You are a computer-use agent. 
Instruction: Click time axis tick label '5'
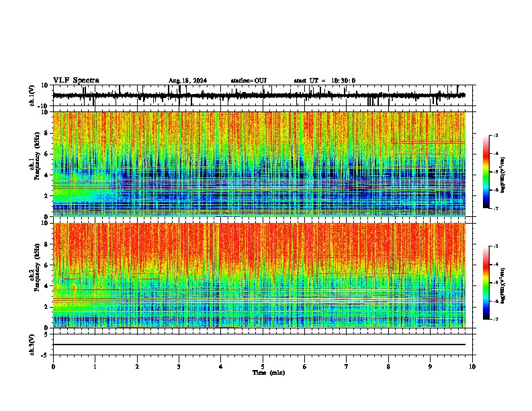pyautogui.click(x=263, y=367)
